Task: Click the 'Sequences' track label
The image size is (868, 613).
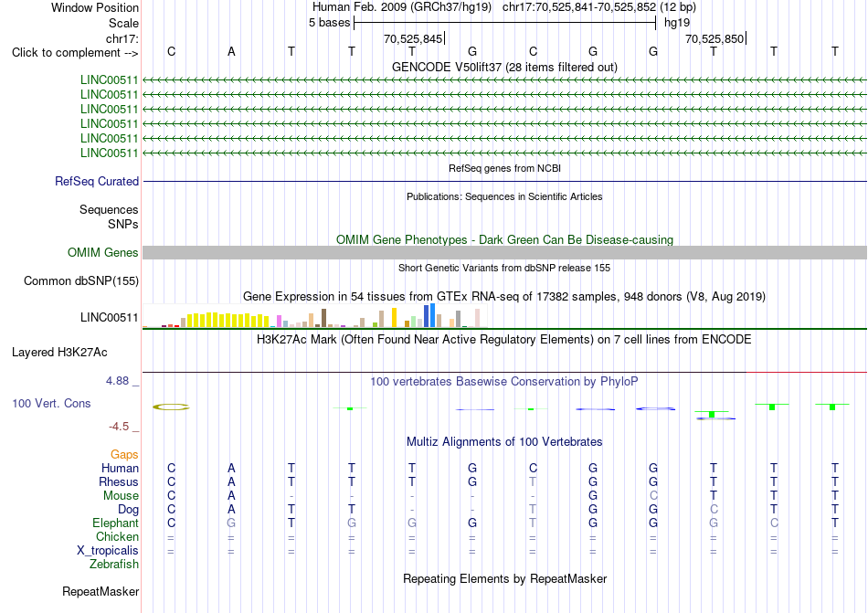Action: click(109, 210)
